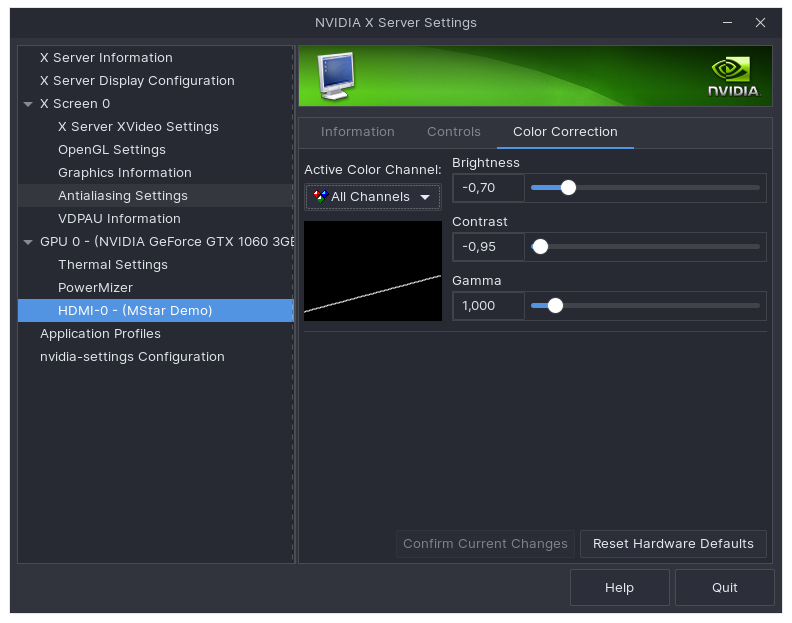Collapse the GPU 0 tree node

28,242
